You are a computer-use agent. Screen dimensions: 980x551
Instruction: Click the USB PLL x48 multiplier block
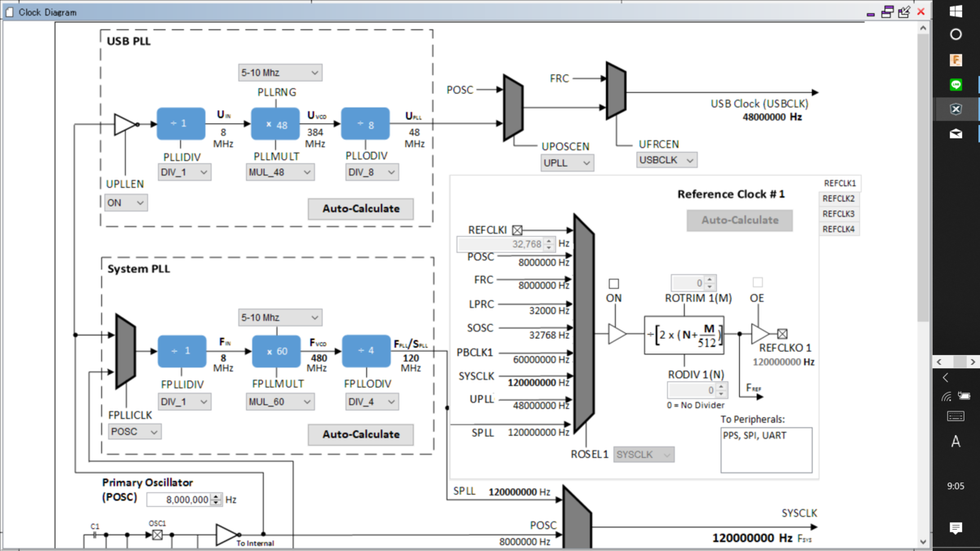click(275, 123)
